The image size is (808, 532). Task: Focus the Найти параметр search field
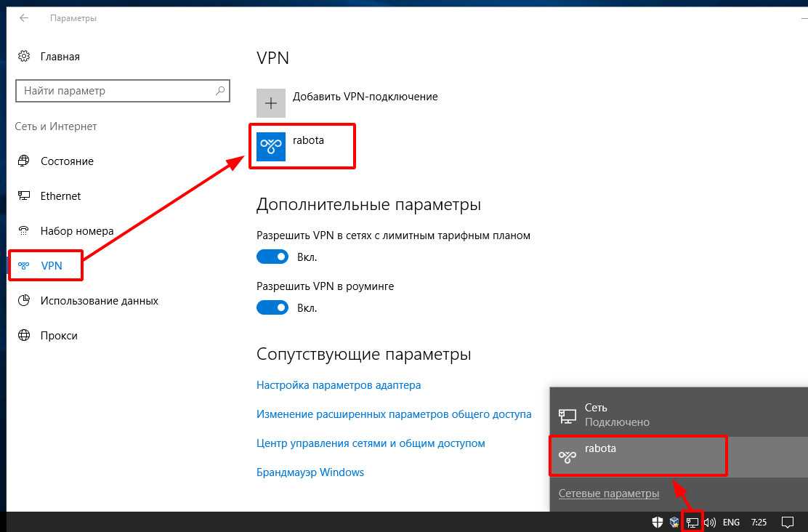[123, 91]
